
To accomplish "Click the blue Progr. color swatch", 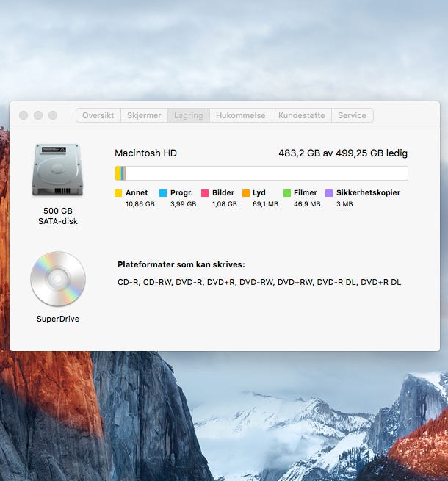I will point(163,193).
